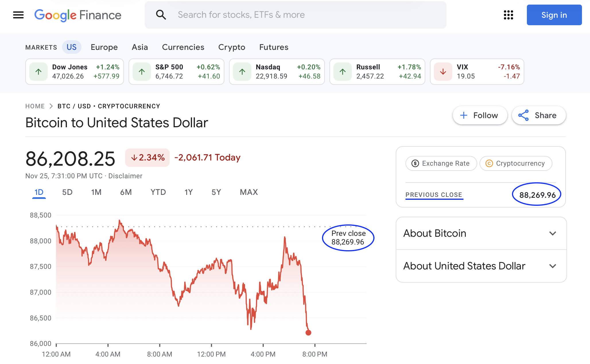Select the MAX chart range
Viewport: 590px width, 364px height.
(249, 192)
